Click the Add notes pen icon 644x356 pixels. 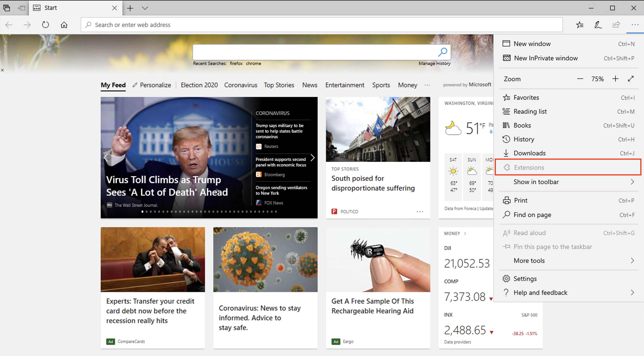tap(598, 25)
